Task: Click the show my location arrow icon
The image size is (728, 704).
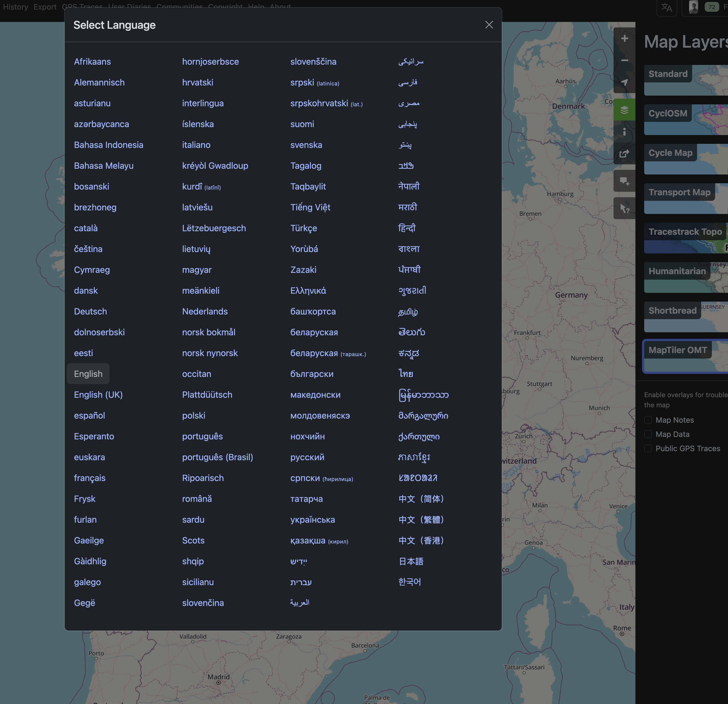Action: point(624,82)
